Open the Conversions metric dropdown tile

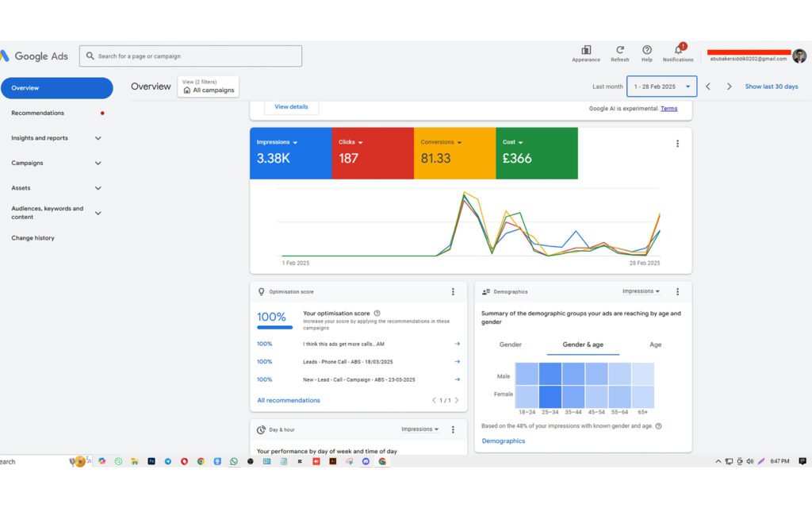tap(454, 153)
